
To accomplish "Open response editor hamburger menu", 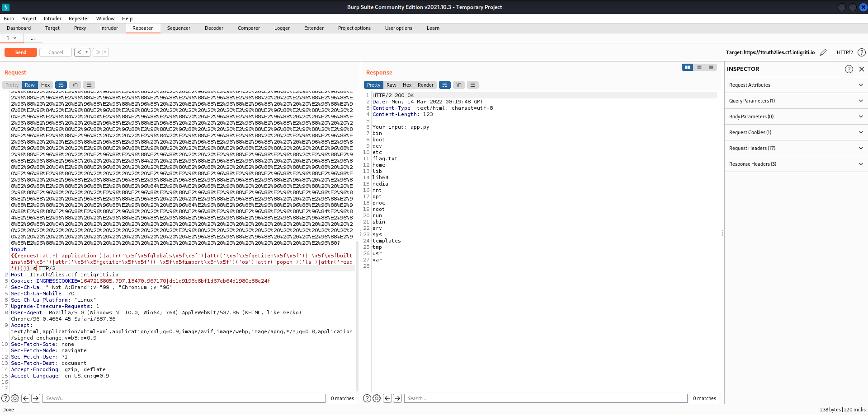I will coord(473,85).
